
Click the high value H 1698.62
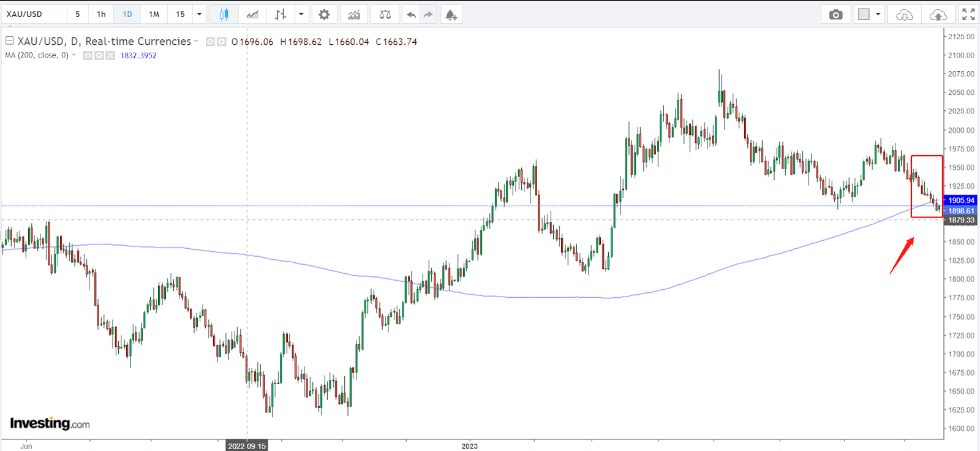click(x=301, y=42)
